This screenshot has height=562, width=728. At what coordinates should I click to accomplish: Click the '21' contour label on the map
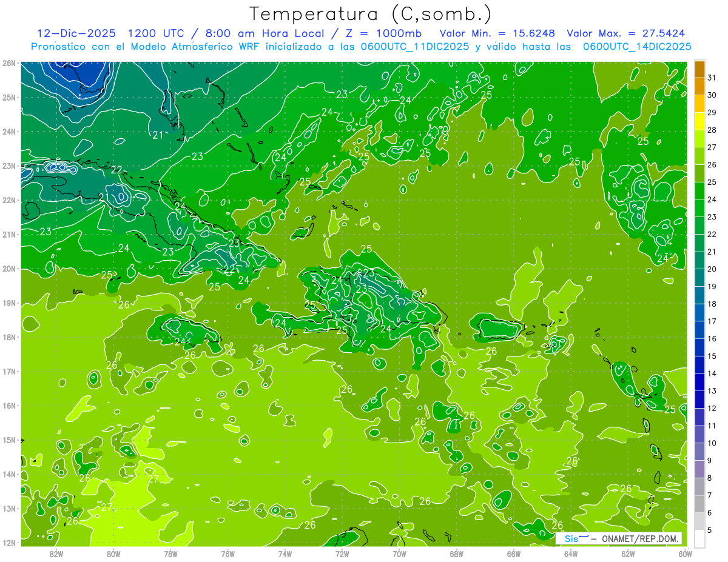coord(158,135)
